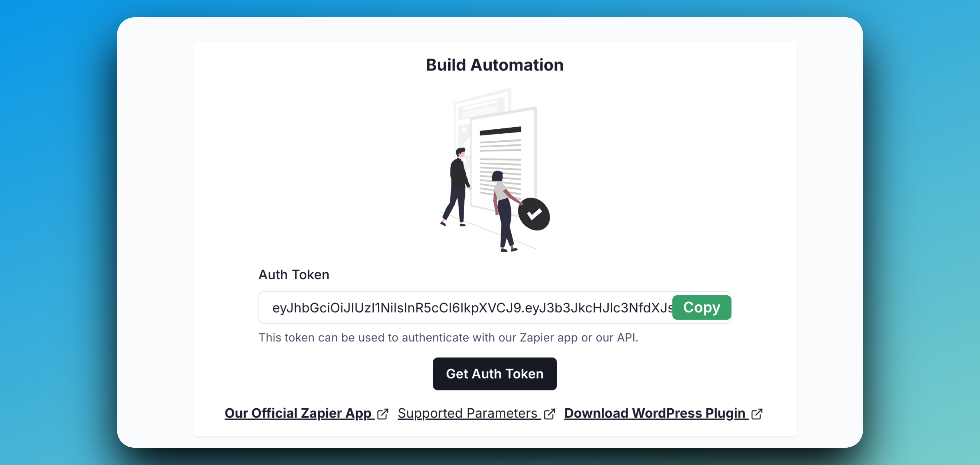Click the external-link icon next to Supported Parameters
This screenshot has width=980, height=465.
coord(549,414)
